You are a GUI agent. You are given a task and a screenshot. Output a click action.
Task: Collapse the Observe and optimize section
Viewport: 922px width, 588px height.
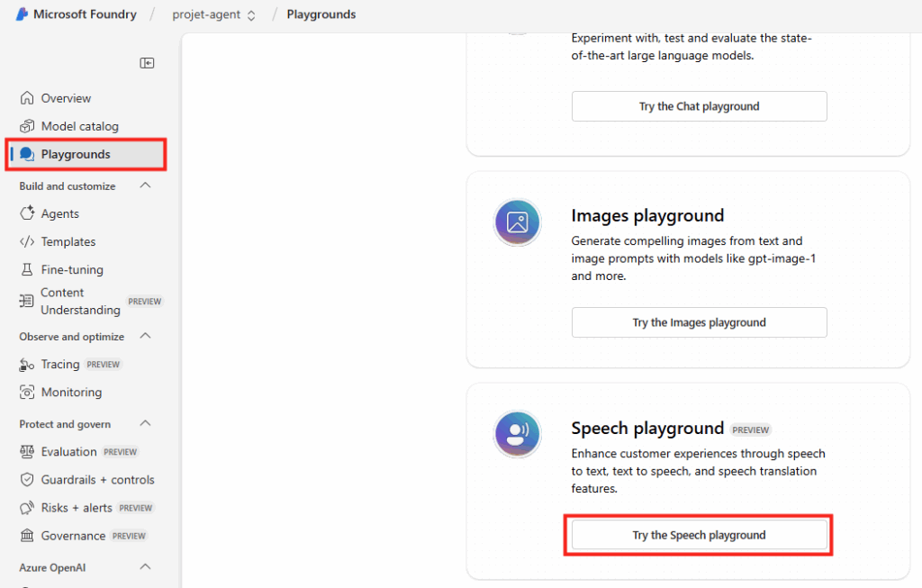coord(145,336)
